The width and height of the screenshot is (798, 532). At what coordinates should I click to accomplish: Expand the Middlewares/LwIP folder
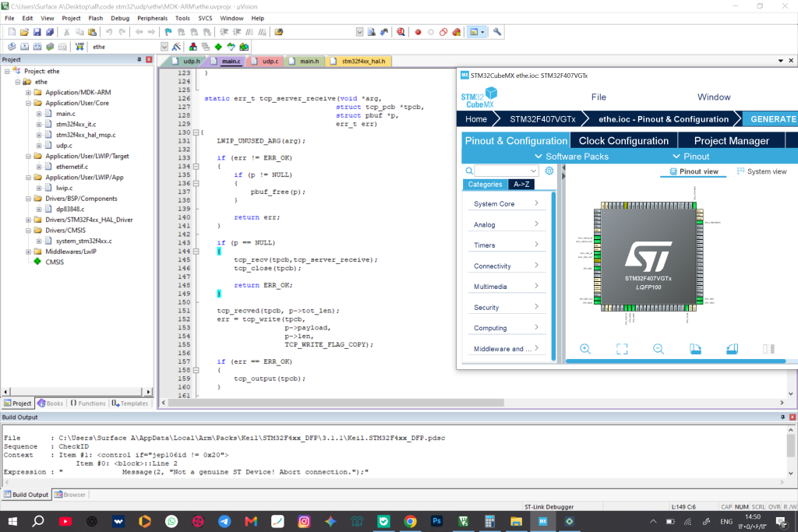coord(29,252)
